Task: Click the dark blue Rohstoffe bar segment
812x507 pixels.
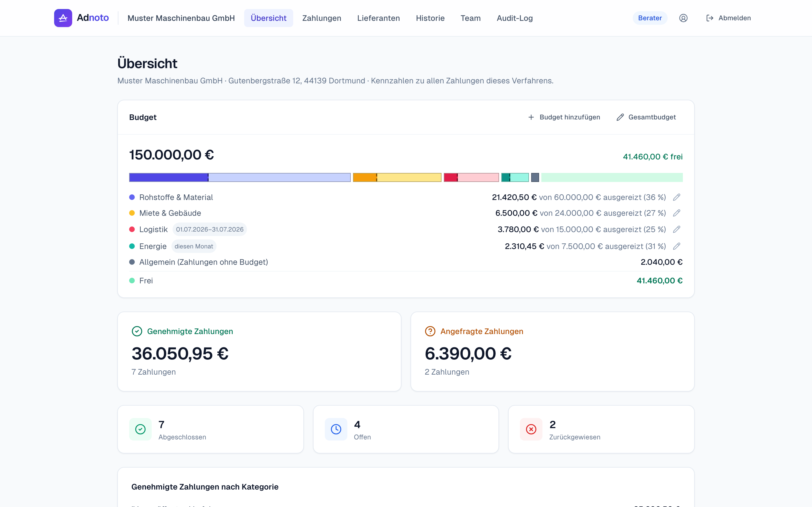Action: (169, 177)
